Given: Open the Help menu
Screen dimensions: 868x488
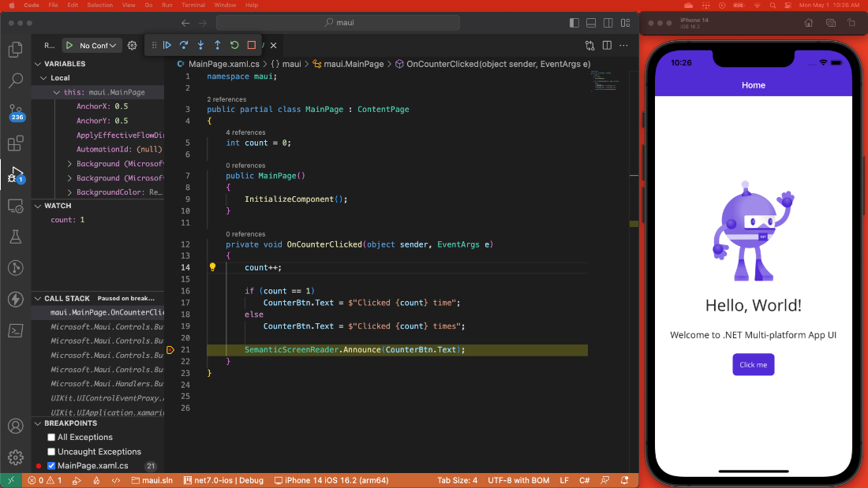Looking at the screenshot, I should pos(251,5).
